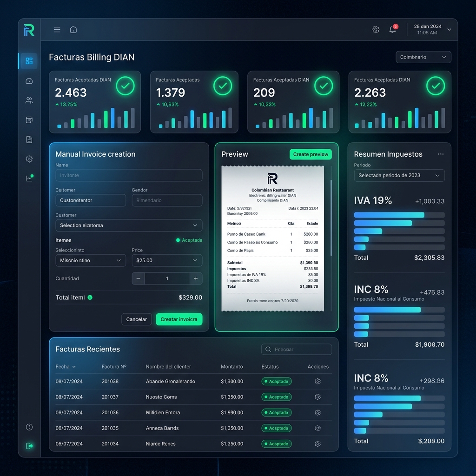Open the document icon in sidebar
This screenshot has height=476, width=476.
coord(29,139)
